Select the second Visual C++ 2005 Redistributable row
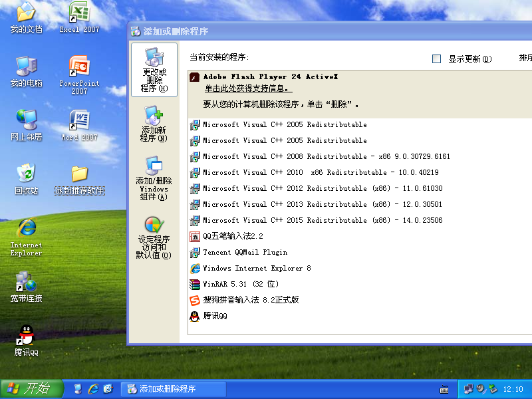532x399 pixels. [360, 141]
